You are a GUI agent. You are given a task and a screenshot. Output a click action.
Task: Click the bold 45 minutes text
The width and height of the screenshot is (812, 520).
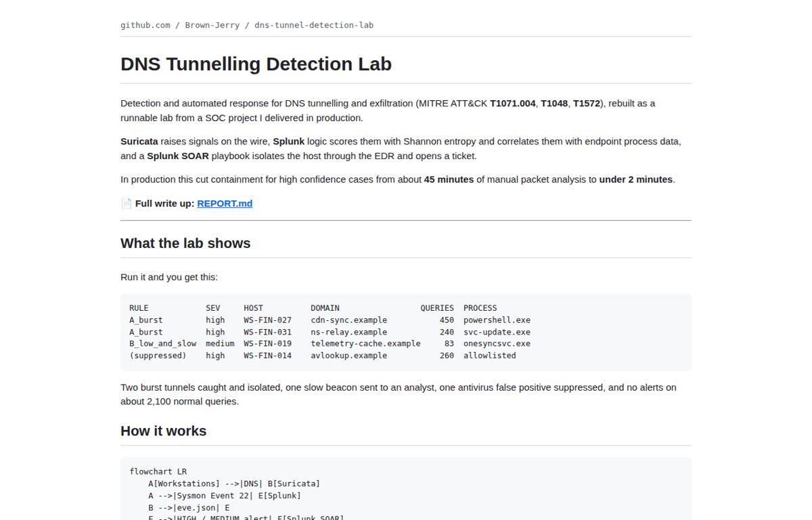(449, 179)
